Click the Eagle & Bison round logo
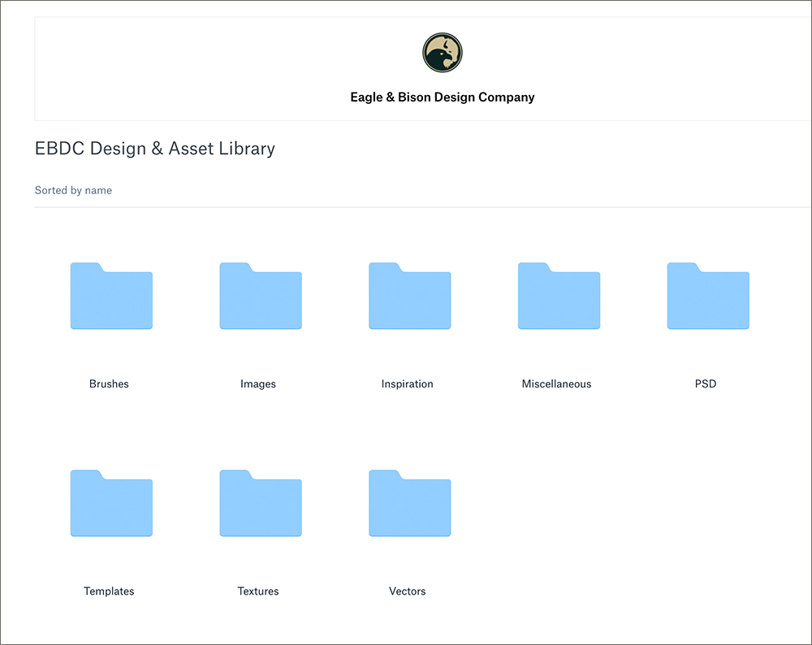 pyautogui.click(x=443, y=52)
